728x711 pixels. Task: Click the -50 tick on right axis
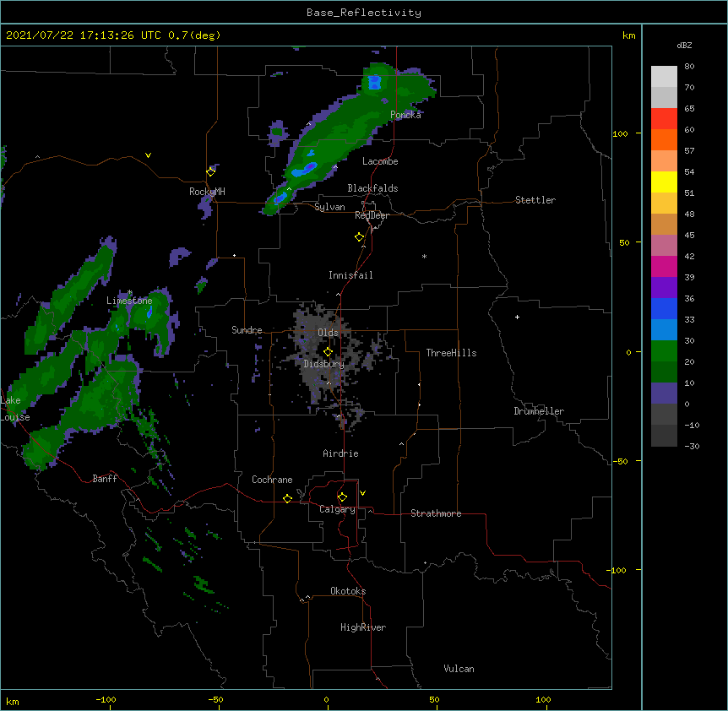coord(620,461)
